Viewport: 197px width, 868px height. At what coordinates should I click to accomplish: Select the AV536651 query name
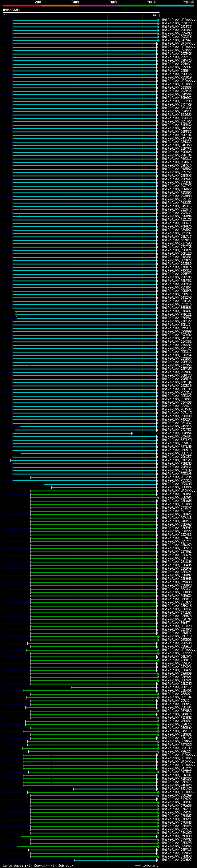11,10
